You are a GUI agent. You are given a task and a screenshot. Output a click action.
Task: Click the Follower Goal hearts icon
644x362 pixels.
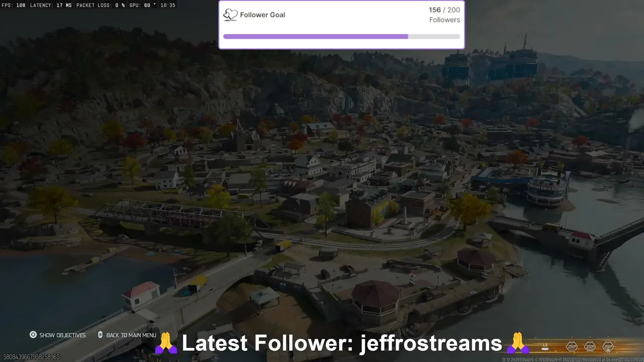tap(230, 15)
